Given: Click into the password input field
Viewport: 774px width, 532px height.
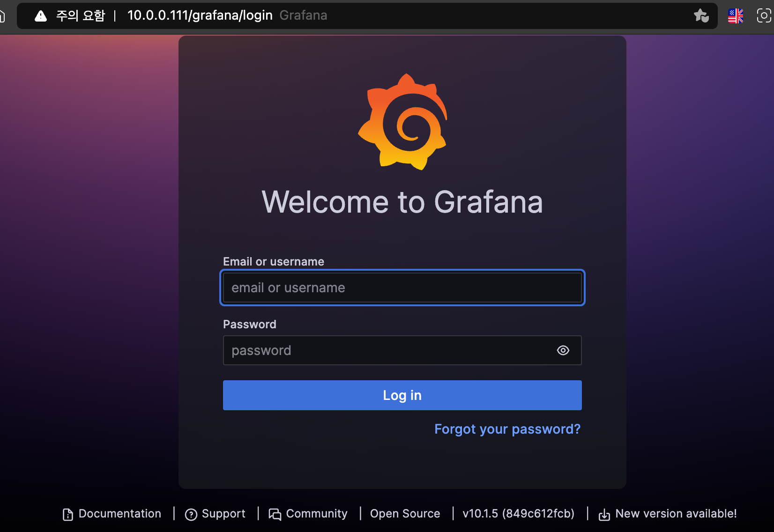Looking at the screenshot, I should [x=402, y=350].
